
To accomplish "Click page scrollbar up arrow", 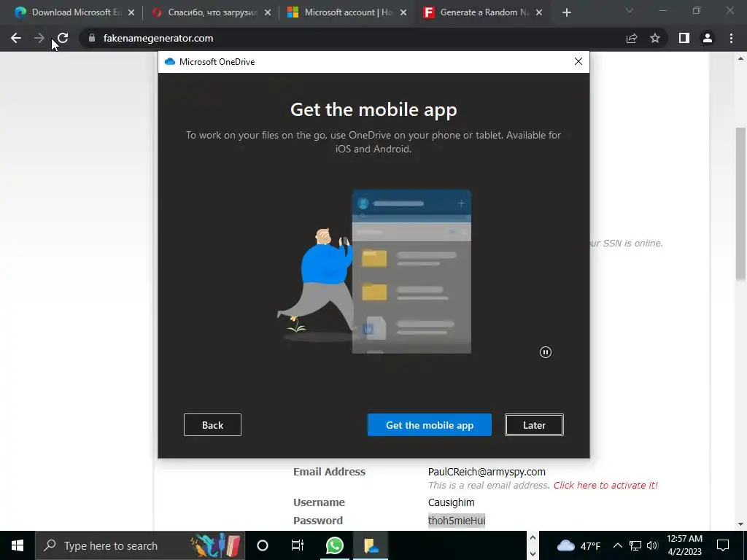I will (x=741, y=59).
